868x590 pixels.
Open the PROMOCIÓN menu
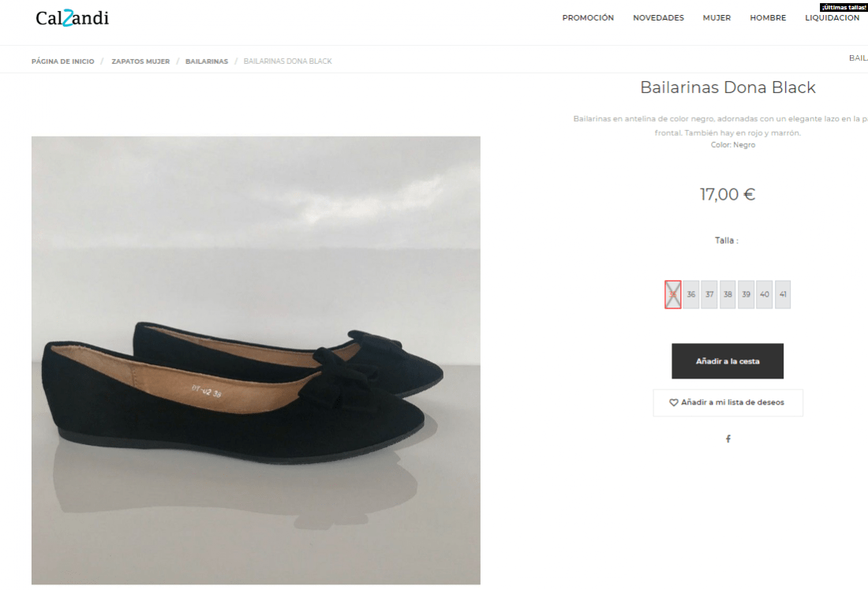(588, 17)
